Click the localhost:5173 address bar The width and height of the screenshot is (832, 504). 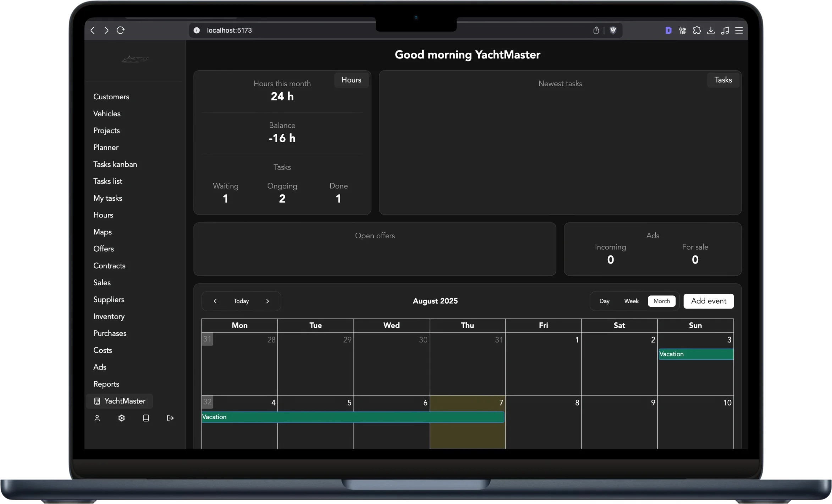[229, 30]
